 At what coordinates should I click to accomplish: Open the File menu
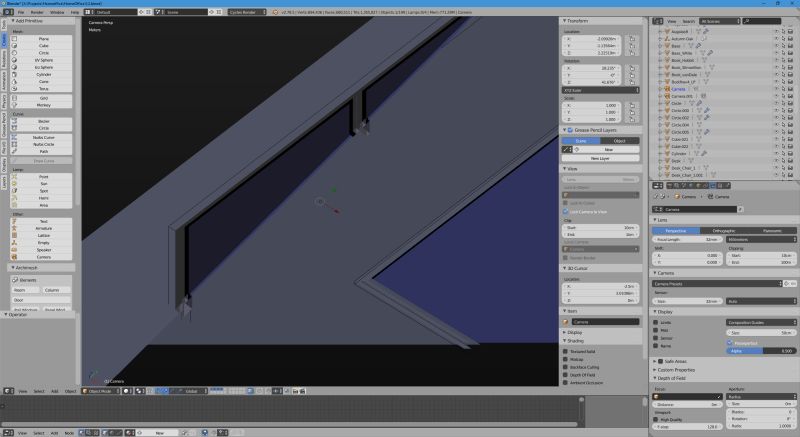coord(21,12)
